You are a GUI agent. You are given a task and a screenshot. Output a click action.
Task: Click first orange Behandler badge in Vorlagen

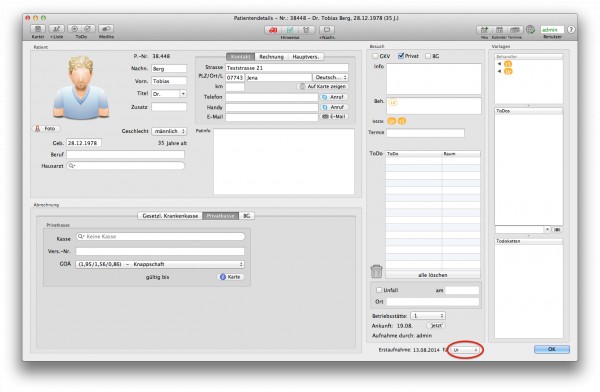pyautogui.click(x=508, y=64)
